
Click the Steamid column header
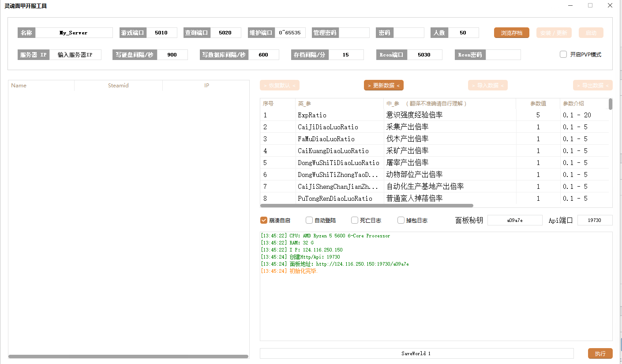click(118, 86)
